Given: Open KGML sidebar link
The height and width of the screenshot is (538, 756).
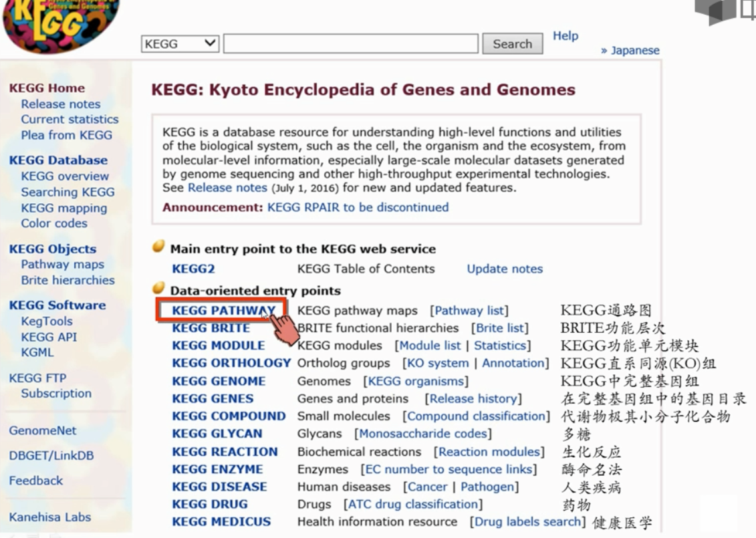Looking at the screenshot, I should tap(37, 352).
